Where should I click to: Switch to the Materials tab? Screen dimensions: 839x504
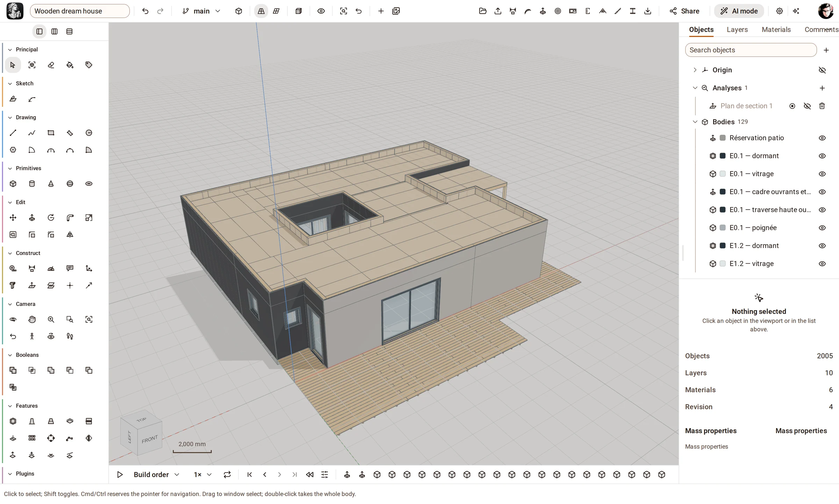[x=776, y=30]
